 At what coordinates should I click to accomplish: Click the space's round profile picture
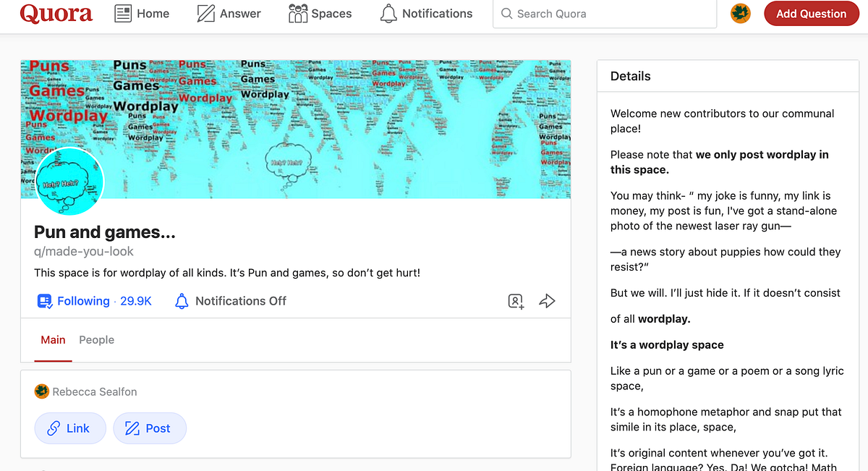[70, 182]
